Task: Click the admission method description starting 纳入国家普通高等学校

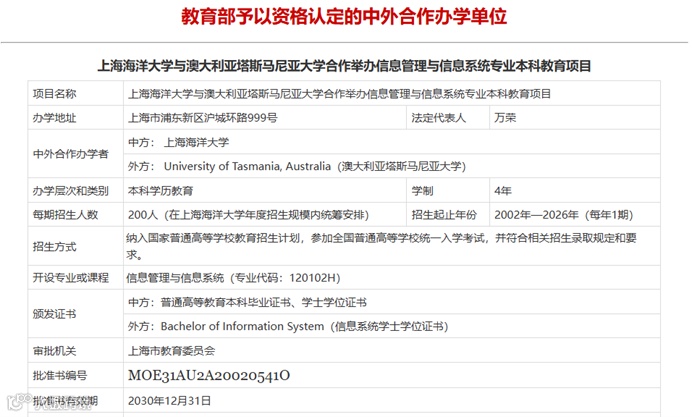Action: (381, 246)
